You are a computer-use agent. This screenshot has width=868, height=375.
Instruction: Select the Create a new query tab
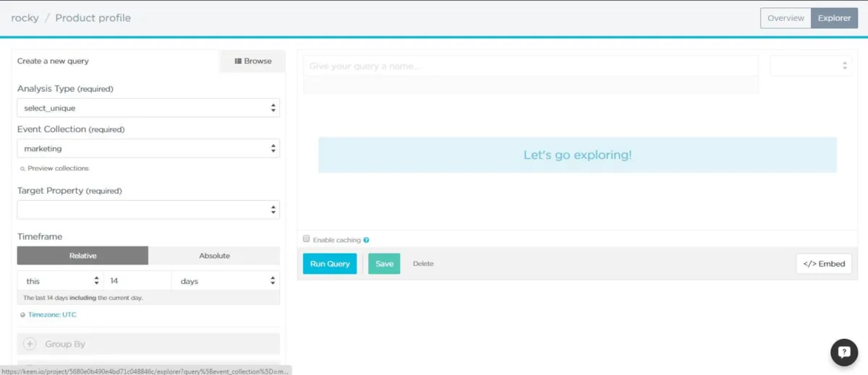(54, 61)
